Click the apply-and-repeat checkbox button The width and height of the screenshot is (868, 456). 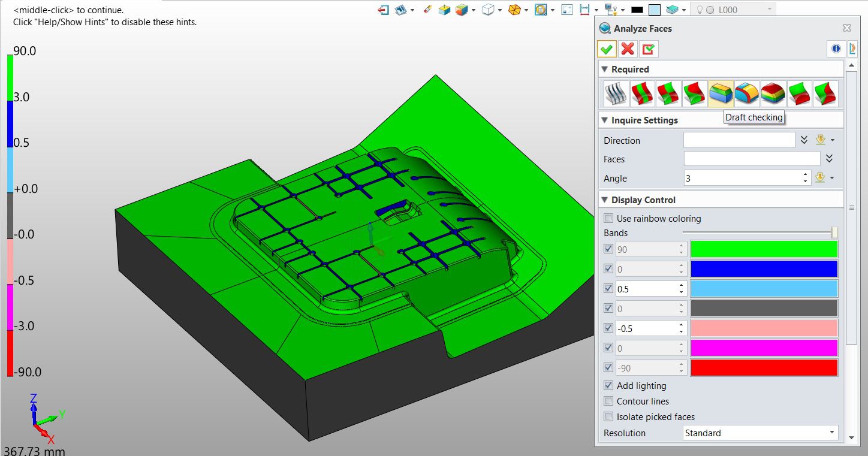pyautogui.click(x=647, y=49)
